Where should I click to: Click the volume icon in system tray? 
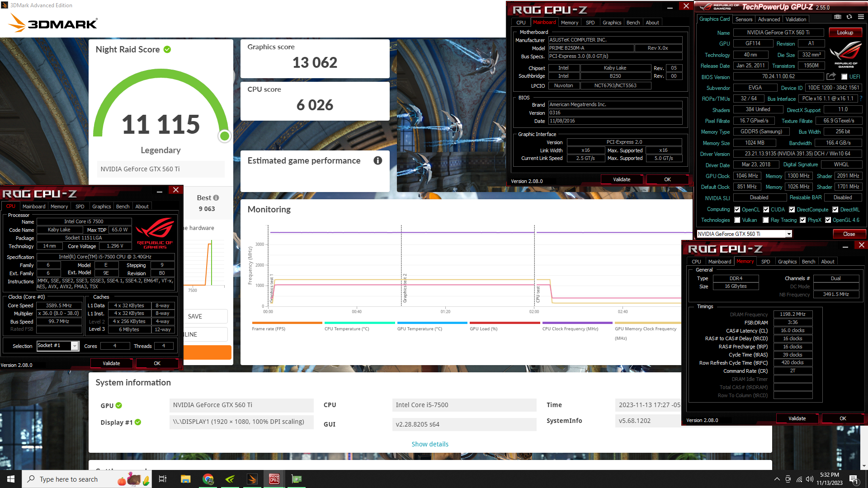(810, 479)
